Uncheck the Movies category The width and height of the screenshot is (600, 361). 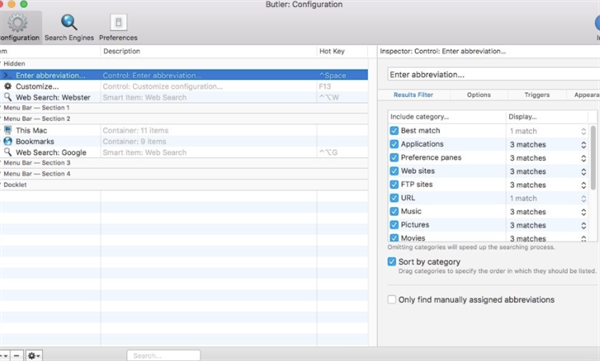click(x=394, y=238)
